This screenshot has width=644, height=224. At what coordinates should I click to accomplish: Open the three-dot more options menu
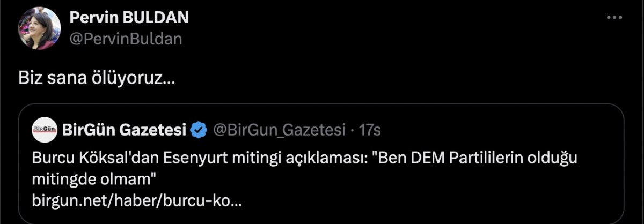614,18
